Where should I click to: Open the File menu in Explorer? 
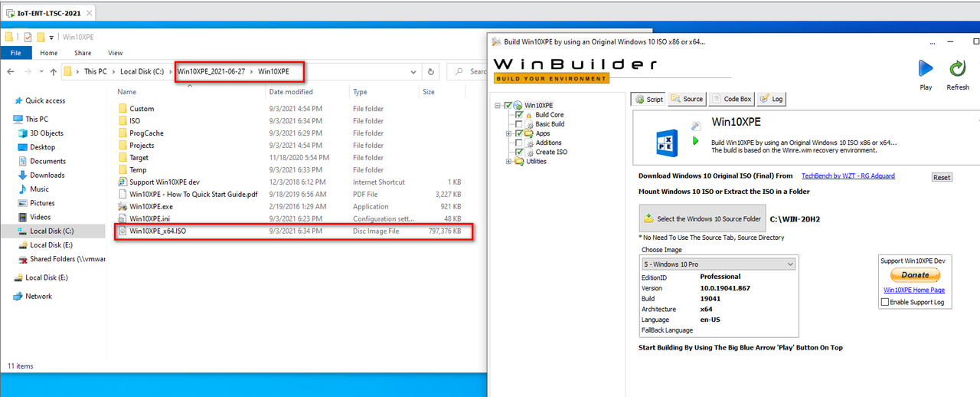15,53
